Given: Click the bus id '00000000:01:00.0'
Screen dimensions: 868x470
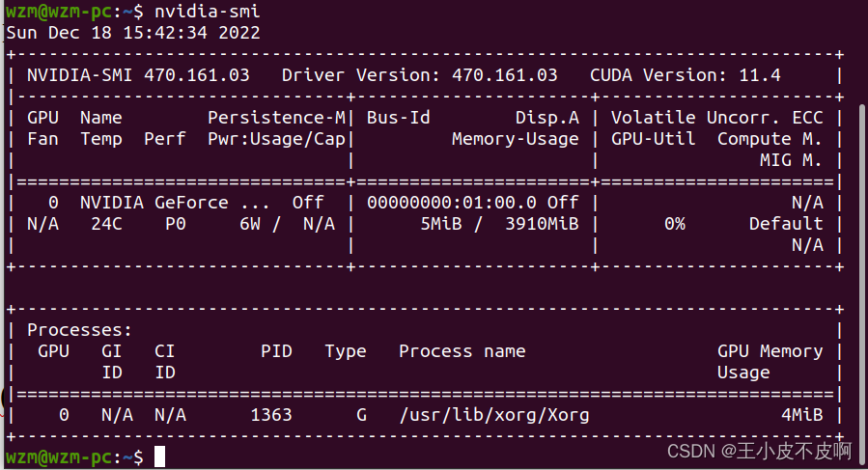Looking at the screenshot, I should [x=452, y=203].
